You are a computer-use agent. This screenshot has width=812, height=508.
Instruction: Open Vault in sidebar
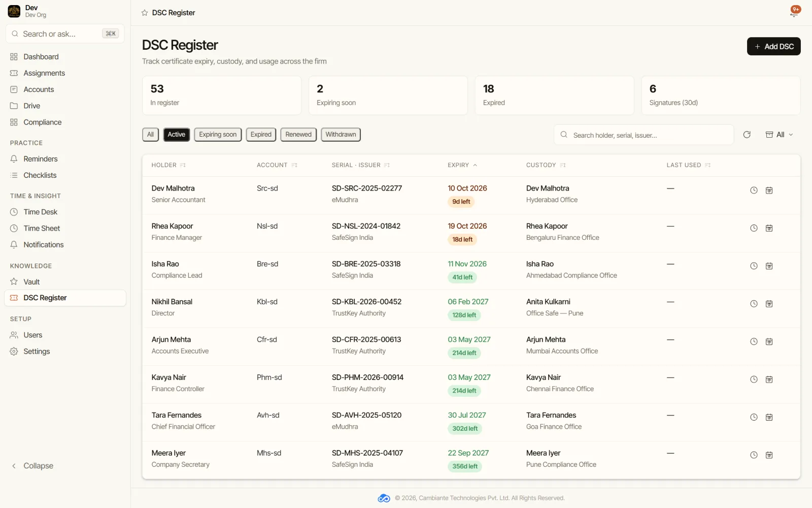coord(65,282)
